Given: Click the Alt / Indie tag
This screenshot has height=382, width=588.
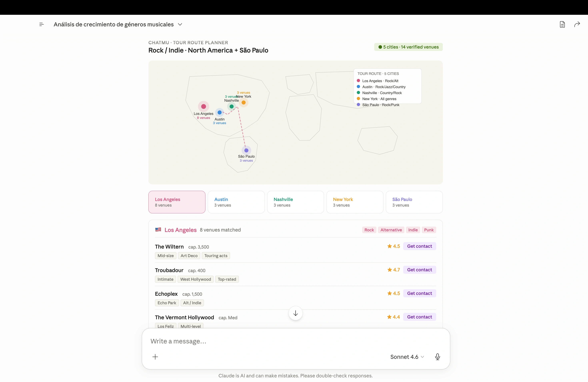Looking at the screenshot, I should (192, 303).
